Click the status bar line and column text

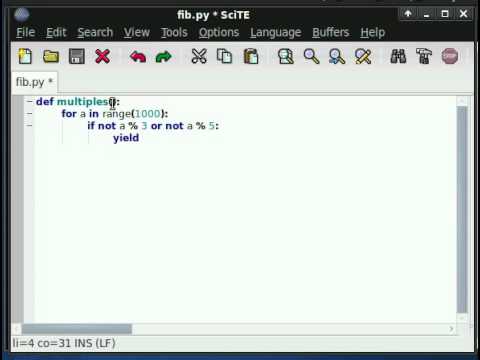click(64, 343)
